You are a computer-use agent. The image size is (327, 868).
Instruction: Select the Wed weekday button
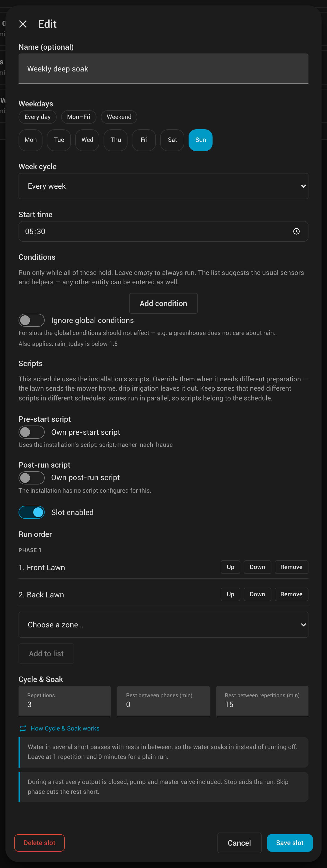(87, 140)
